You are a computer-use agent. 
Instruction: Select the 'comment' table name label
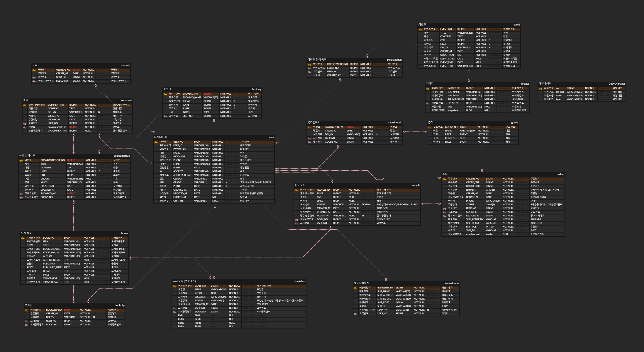click(x=126, y=100)
